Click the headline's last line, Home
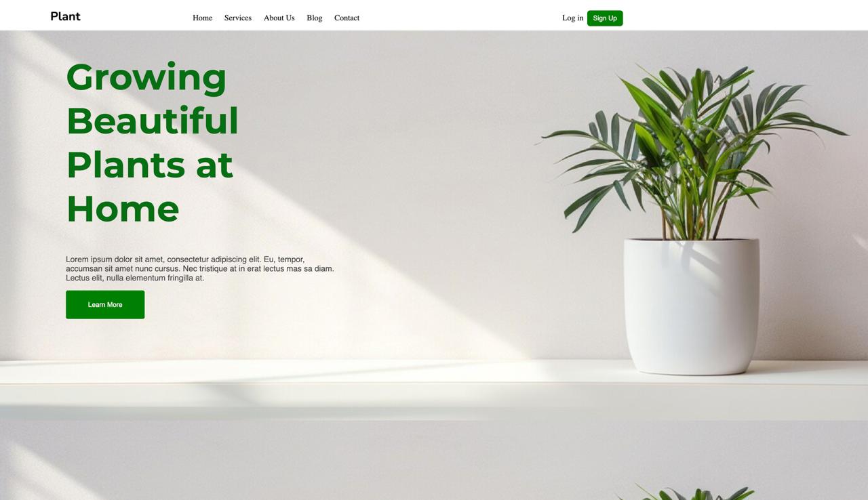The image size is (868, 500). [123, 209]
